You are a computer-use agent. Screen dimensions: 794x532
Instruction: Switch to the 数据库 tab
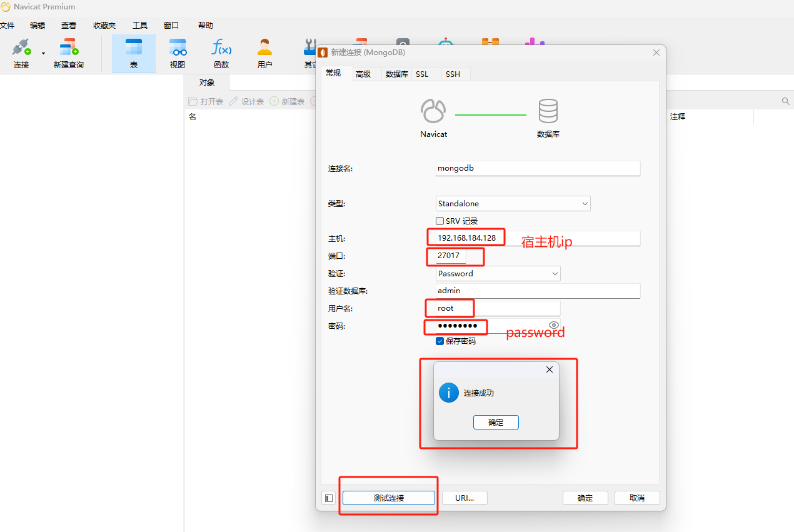point(397,74)
